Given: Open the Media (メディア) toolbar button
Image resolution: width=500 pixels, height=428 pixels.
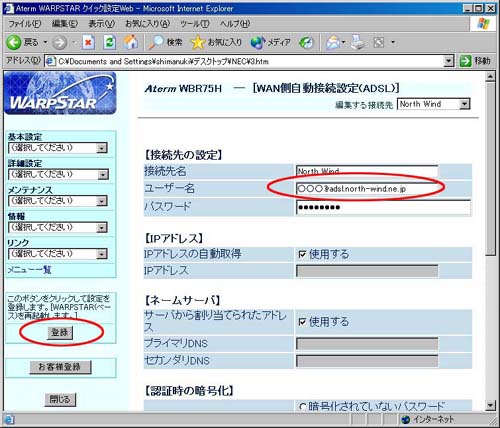Looking at the screenshot, I should 271,42.
